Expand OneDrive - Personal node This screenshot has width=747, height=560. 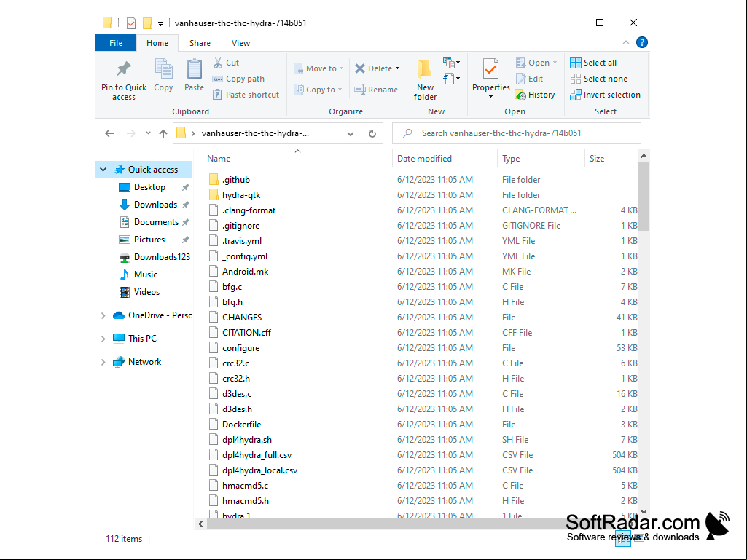(x=103, y=315)
